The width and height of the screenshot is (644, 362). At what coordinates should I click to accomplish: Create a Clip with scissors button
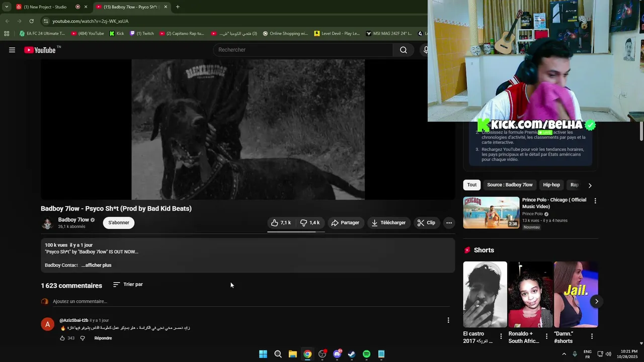point(426,223)
